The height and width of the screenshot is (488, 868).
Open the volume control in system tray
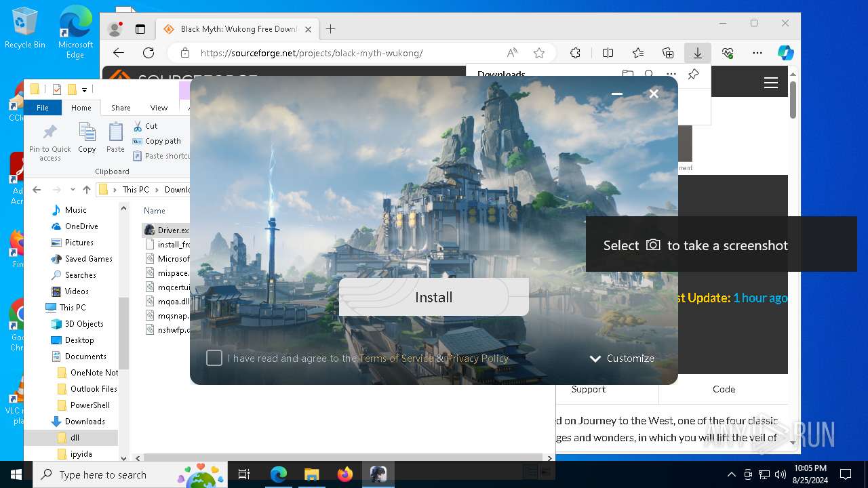point(781,474)
